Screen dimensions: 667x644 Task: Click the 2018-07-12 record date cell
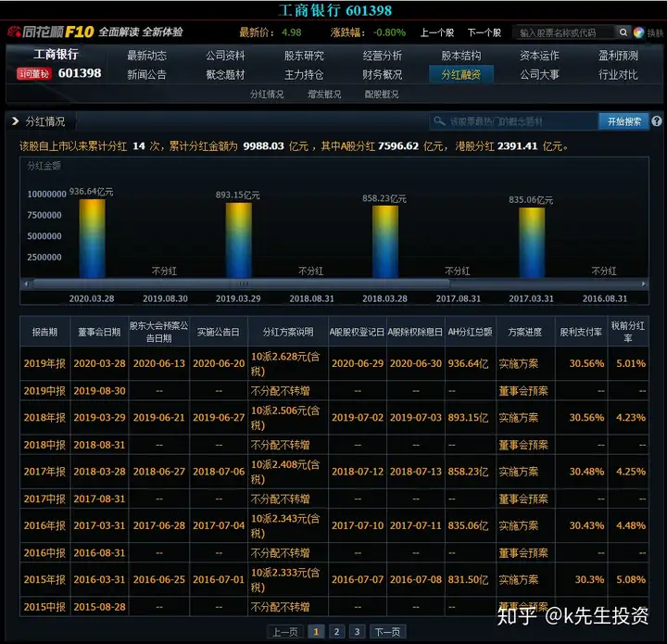point(358,472)
